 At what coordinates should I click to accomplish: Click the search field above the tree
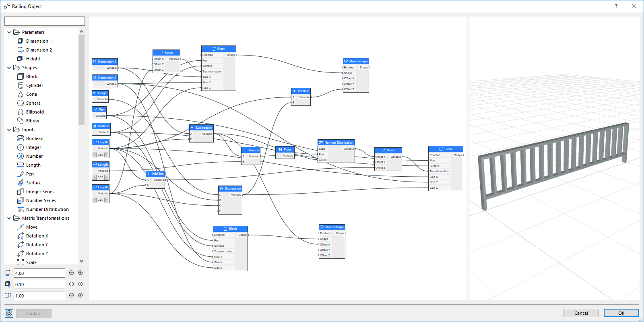click(45, 21)
